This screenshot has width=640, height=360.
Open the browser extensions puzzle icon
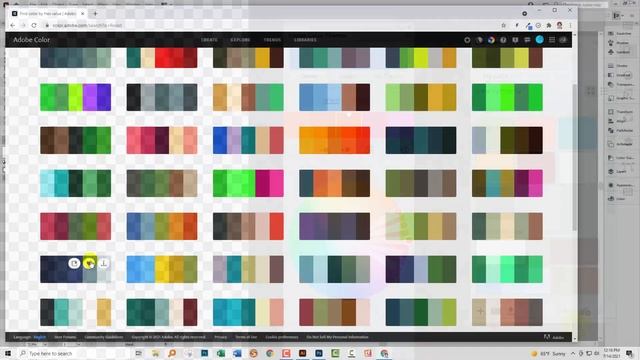click(x=549, y=25)
